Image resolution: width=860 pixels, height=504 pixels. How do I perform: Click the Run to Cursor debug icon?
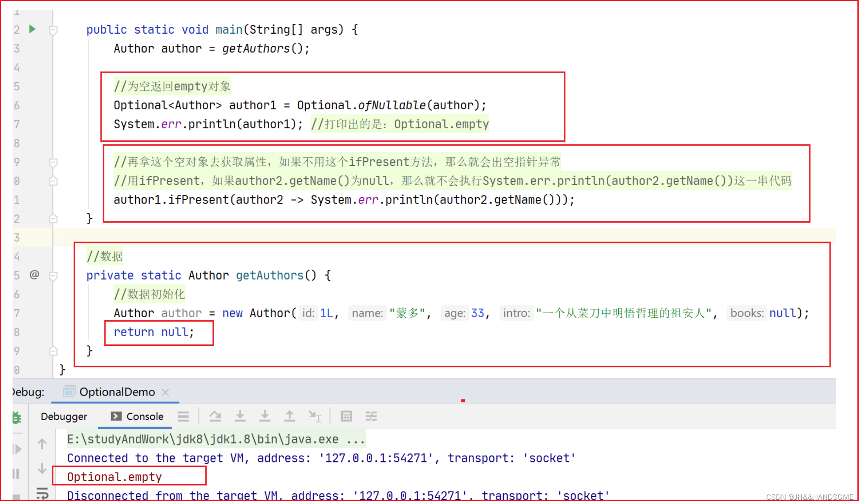(314, 416)
